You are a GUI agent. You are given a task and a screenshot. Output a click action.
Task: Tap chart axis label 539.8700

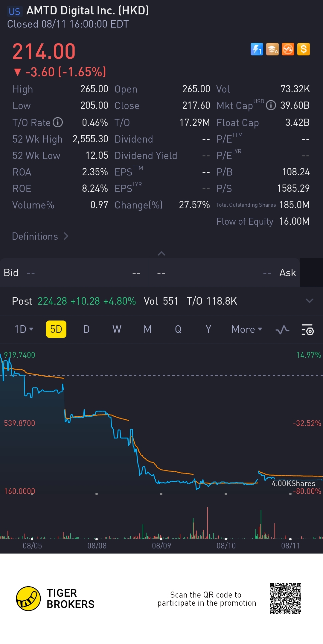[x=19, y=423]
